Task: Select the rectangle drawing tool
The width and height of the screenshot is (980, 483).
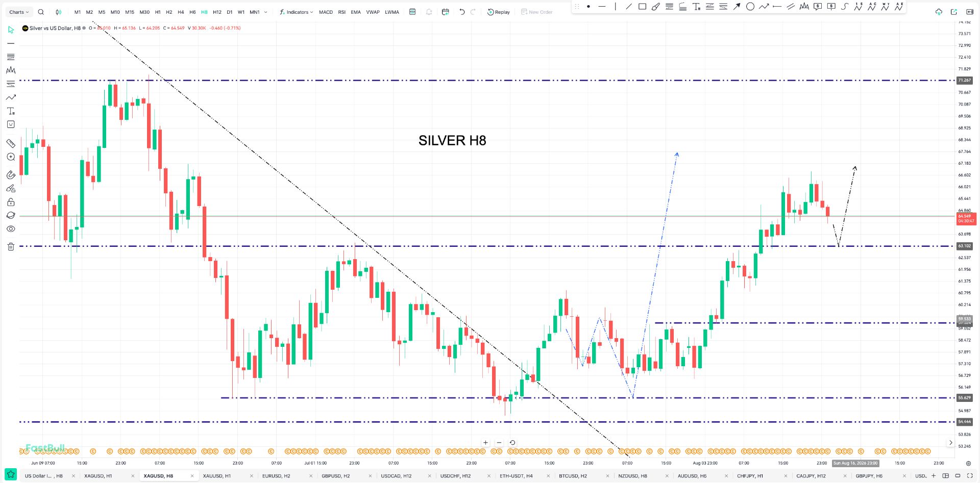Action: coord(642,7)
